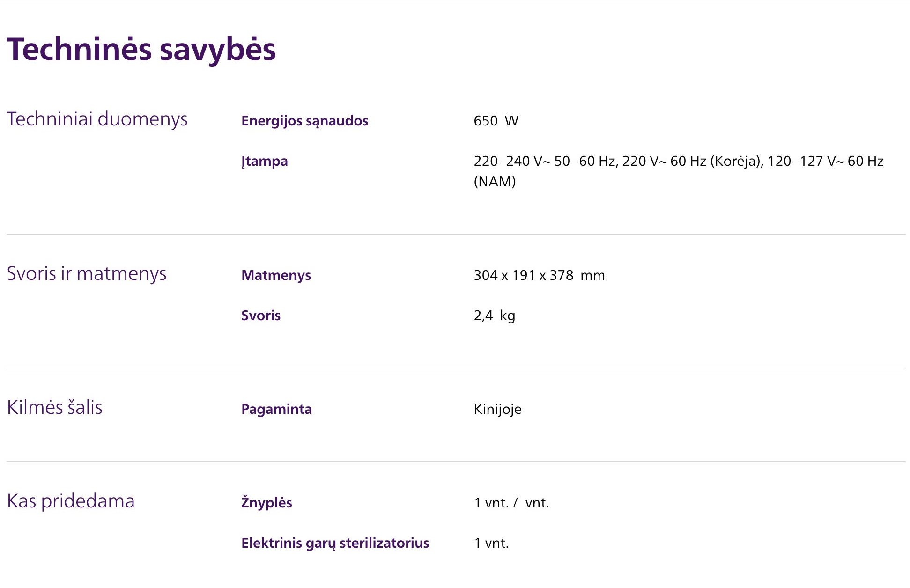
Task: Click the Energijos sąnaudos label
Action: (x=304, y=121)
